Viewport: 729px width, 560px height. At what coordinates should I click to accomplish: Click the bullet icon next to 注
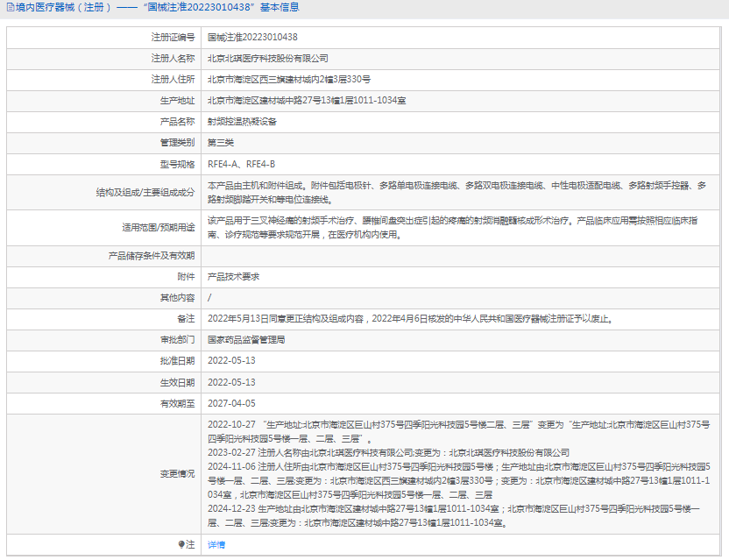click(x=181, y=544)
